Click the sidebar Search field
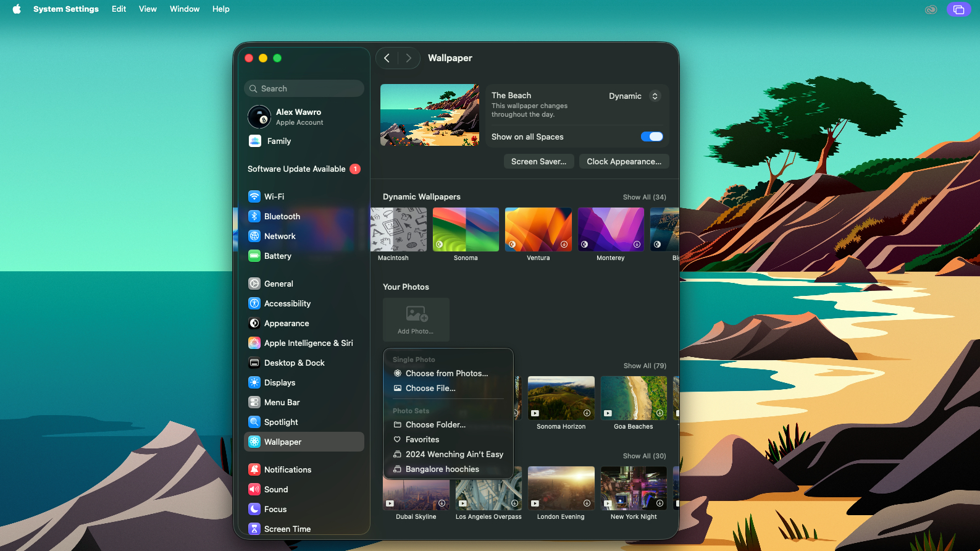 tap(304, 88)
